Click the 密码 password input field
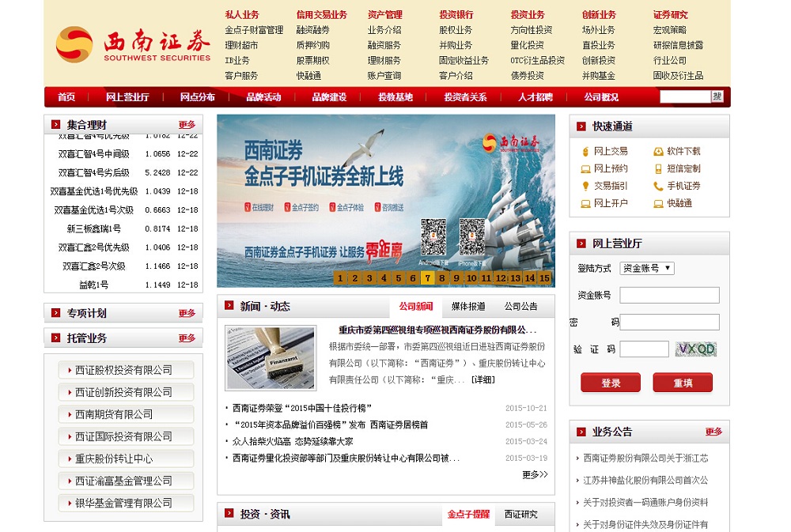791x532 pixels. (669, 322)
